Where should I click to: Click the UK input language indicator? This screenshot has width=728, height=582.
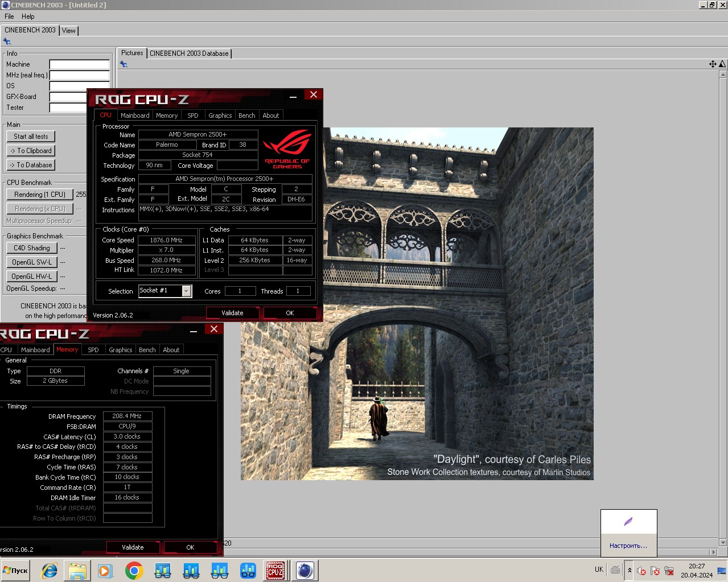[x=599, y=569]
